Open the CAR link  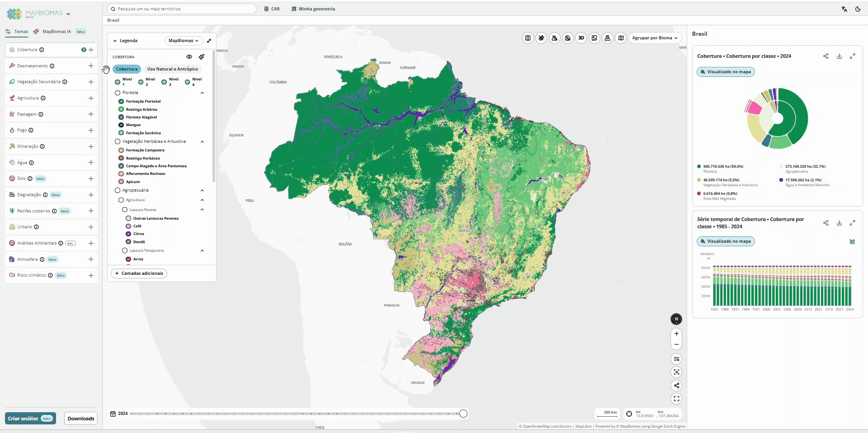pos(272,9)
